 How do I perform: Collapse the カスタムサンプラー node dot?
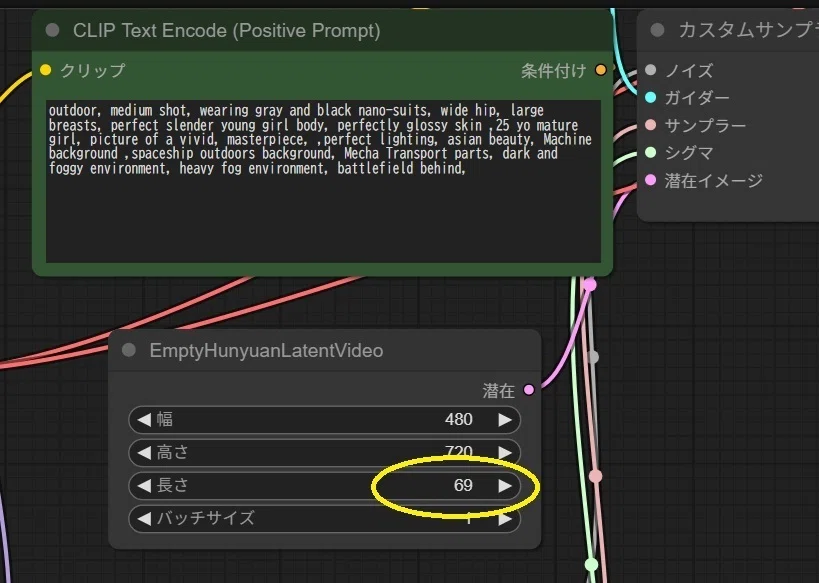click(657, 30)
